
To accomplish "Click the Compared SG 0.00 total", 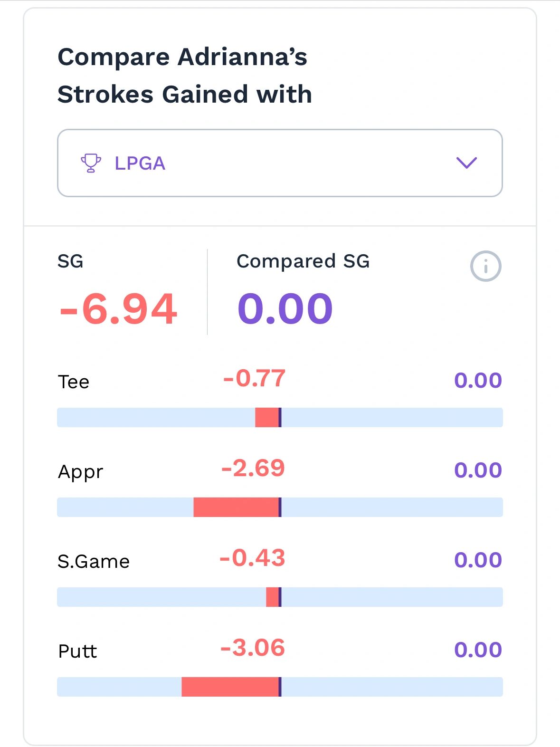I will [285, 309].
